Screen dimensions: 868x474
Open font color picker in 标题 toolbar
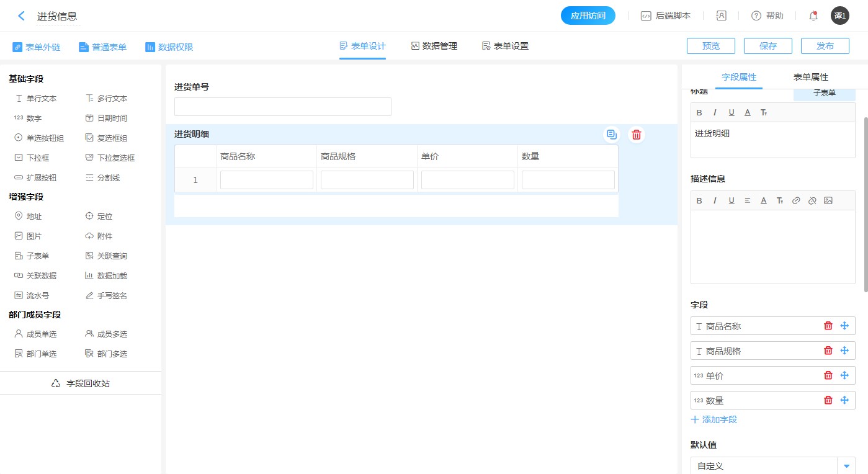pos(747,112)
